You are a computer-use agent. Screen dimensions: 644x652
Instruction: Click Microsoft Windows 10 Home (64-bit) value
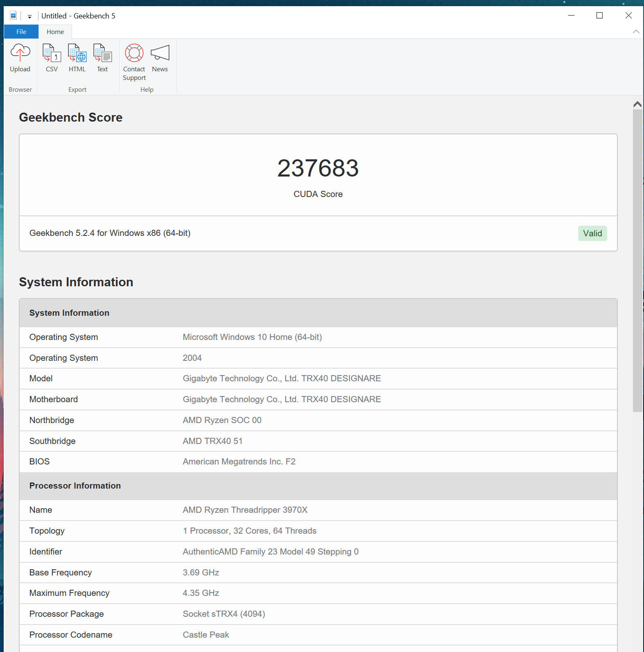252,337
